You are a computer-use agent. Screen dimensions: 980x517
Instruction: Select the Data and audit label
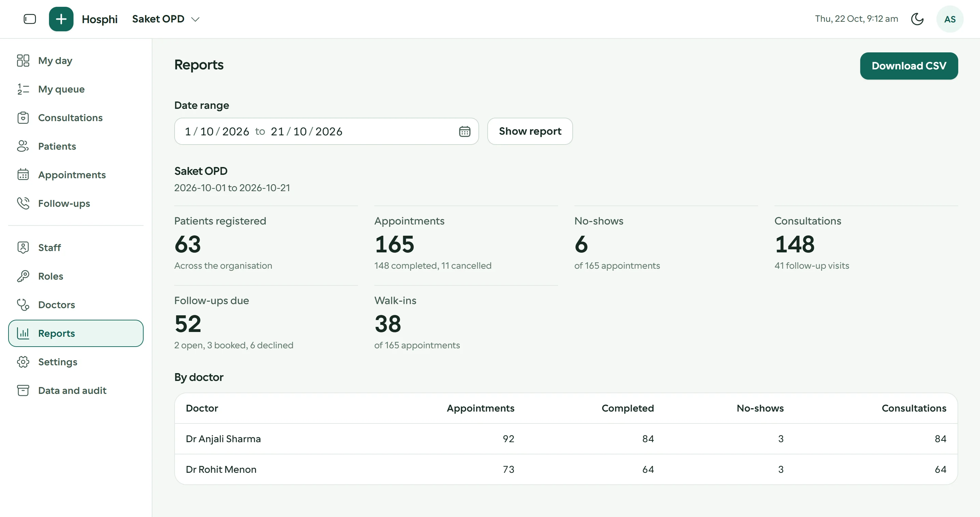coord(72,390)
